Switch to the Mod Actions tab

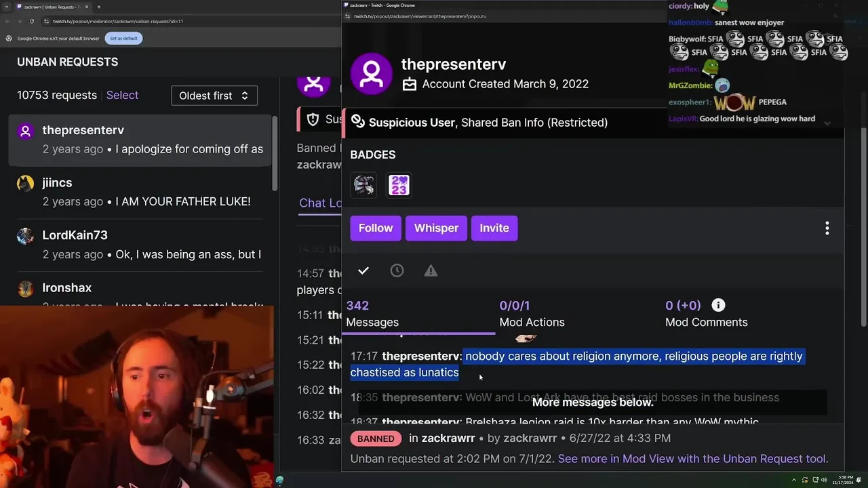pos(532,314)
